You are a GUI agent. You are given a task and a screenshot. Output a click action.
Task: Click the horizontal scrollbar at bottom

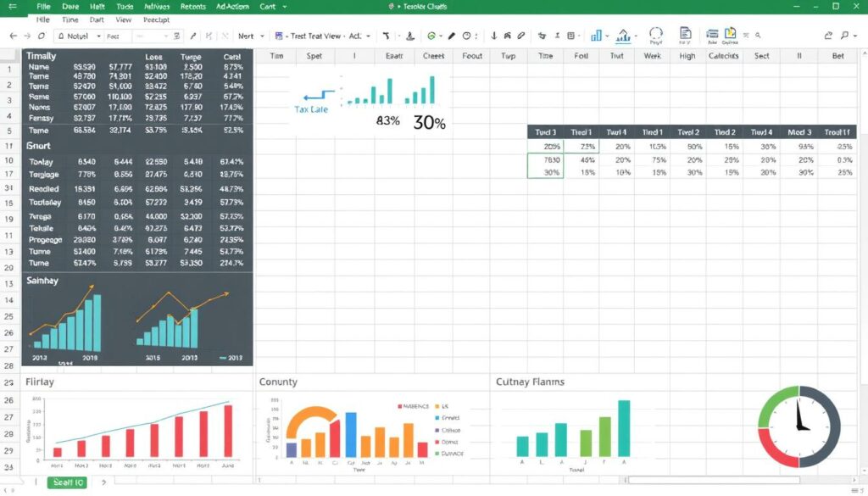pos(714,480)
